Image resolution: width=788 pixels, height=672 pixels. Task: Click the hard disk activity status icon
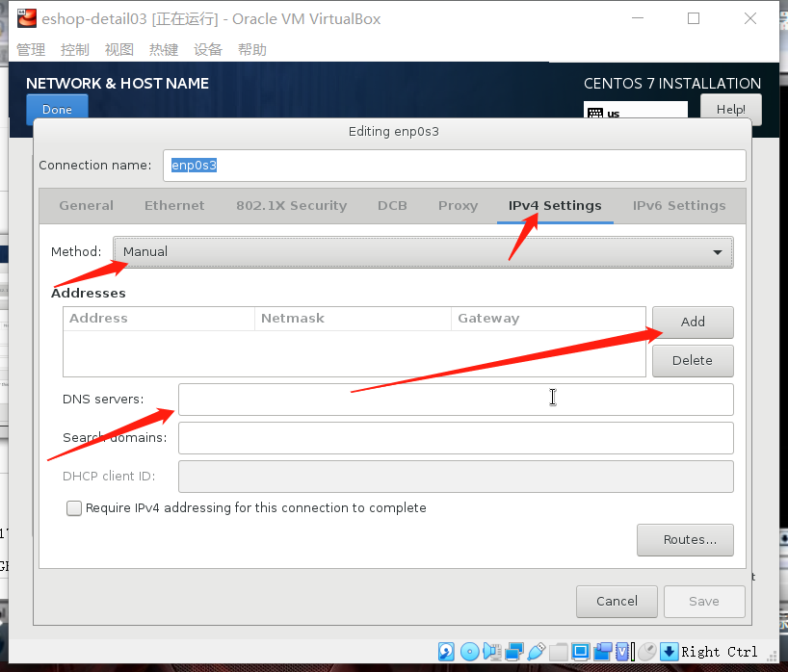pyautogui.click(x=446, y=652)
